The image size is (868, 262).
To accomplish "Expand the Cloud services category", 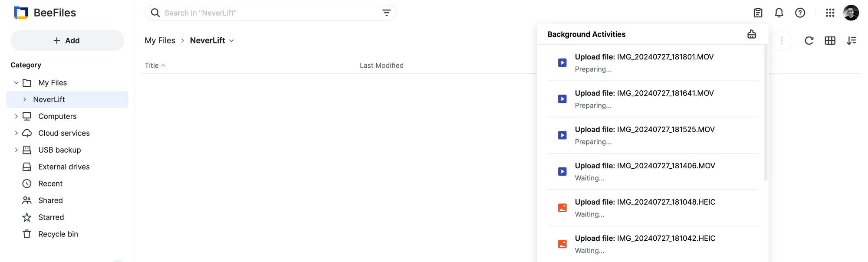I will tap(16, 133).
